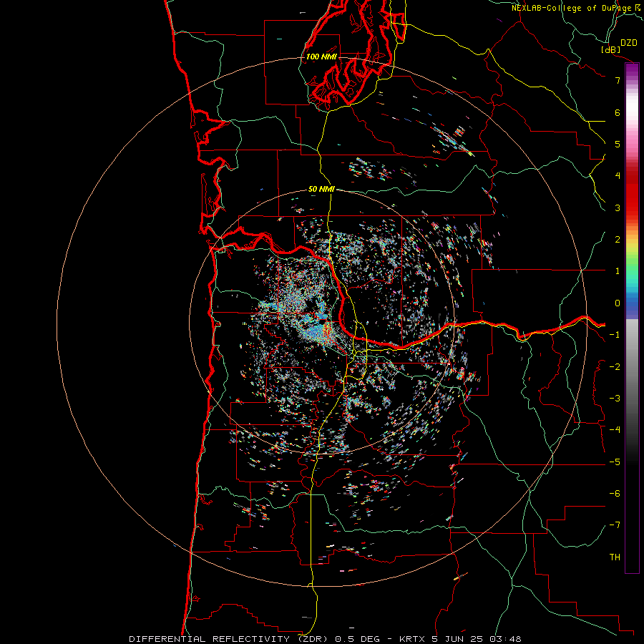Click the DZD product label
The height and width of the screenshot is (644, 644).
click(629, 43)
